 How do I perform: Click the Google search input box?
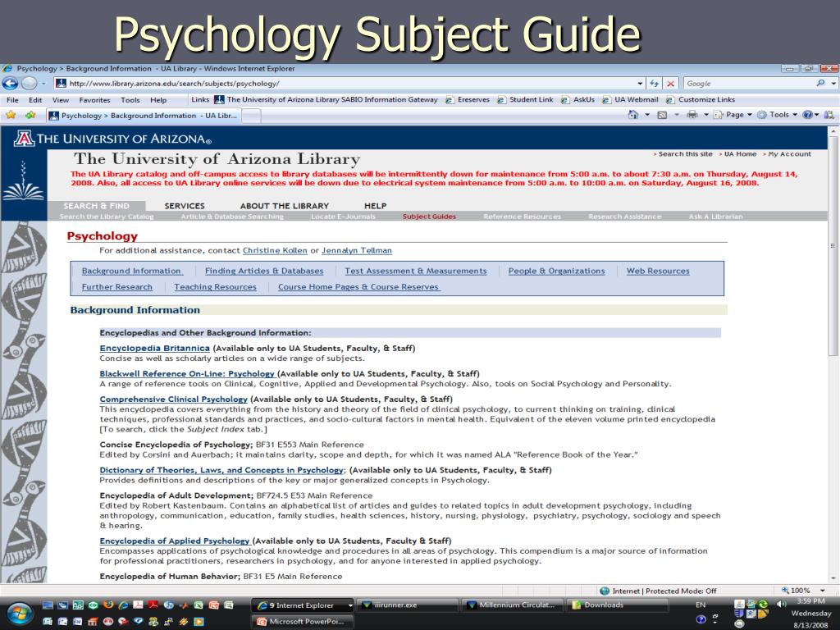(749, 84)
